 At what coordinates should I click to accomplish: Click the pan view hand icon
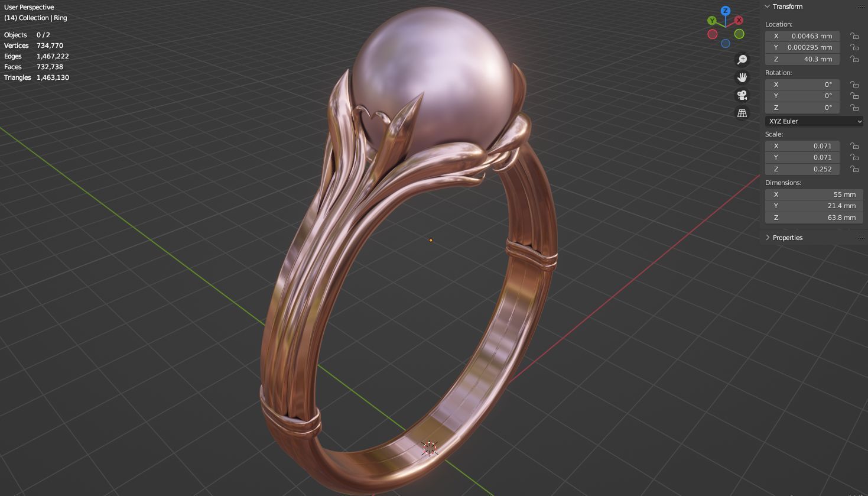pos(742,77)
